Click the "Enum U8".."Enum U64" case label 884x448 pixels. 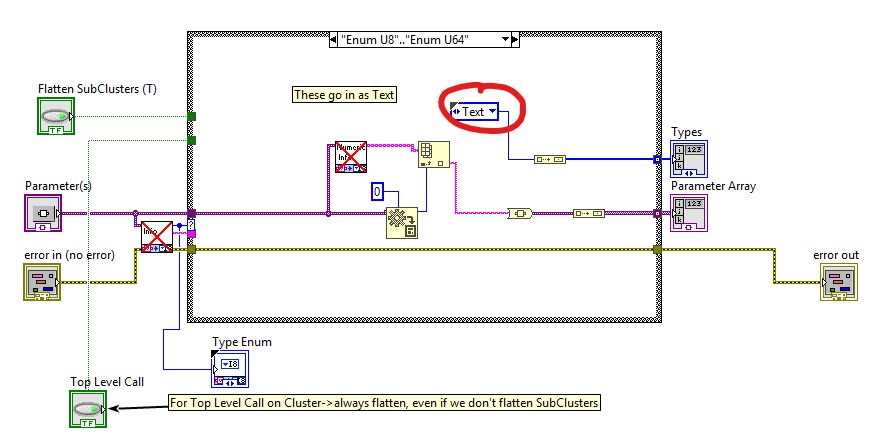[418, 40]
